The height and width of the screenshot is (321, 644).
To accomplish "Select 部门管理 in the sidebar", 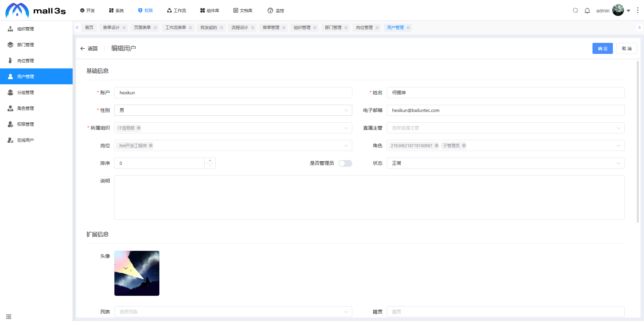I will click(x=36, y=45).
